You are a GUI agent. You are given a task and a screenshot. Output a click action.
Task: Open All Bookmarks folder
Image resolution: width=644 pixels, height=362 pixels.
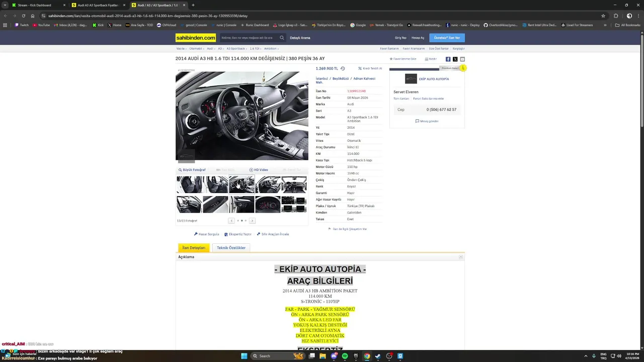click(627, 25)
